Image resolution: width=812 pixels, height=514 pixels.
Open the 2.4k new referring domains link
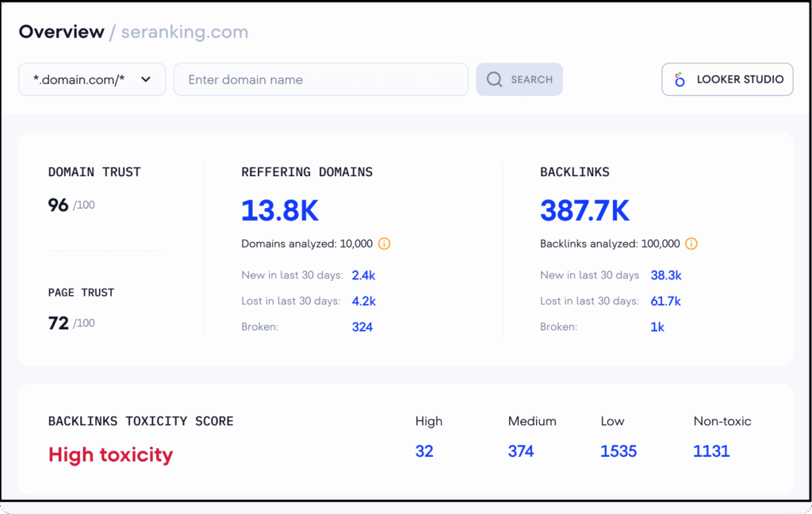point(363,275)
